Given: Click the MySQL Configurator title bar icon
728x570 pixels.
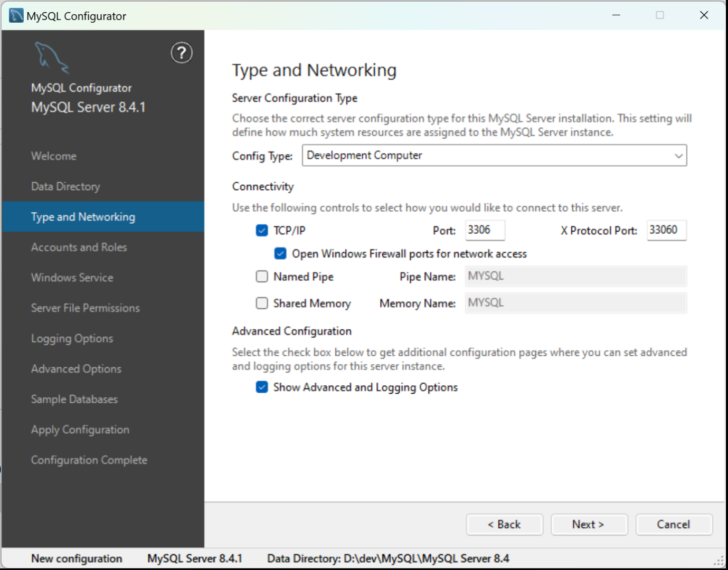Looking at the screenshot, I should pyautogui.click(x=16, y=16).
